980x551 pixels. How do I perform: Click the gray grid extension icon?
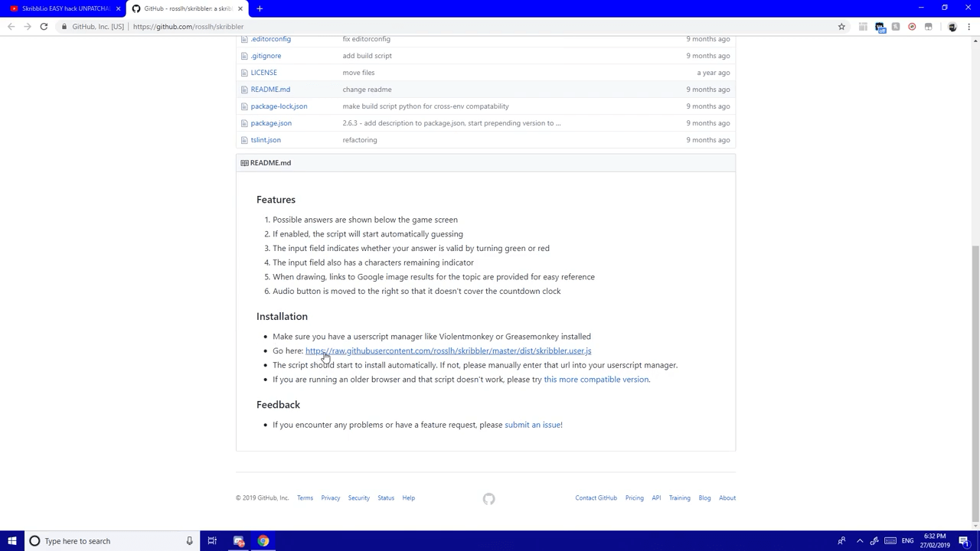pos(863,27)
